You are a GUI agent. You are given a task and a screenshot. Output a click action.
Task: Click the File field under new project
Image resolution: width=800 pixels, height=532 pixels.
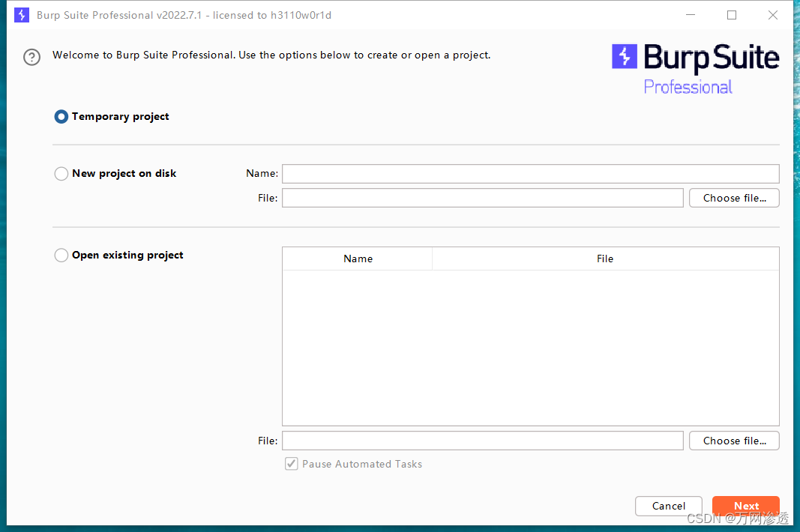[x=482, y=198]
